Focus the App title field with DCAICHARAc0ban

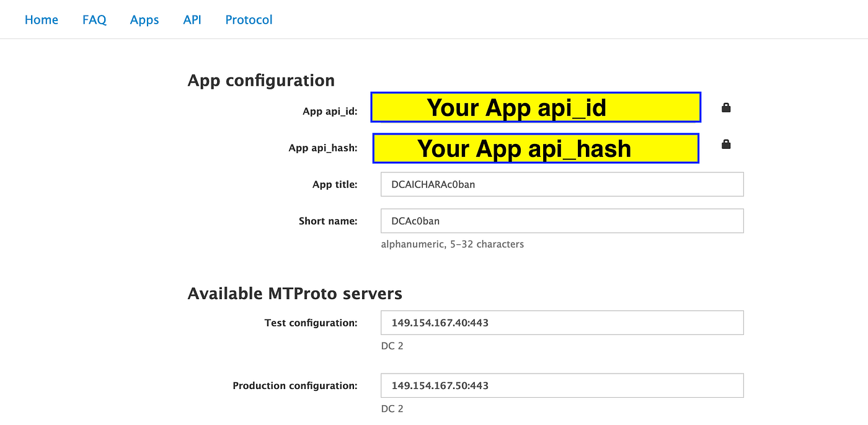click(x=562, y=184)
